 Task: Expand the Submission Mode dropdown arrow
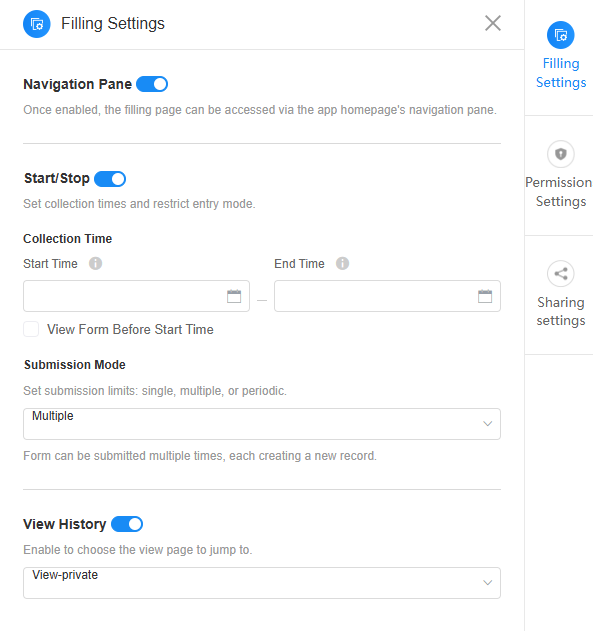(x=487, y=424)
